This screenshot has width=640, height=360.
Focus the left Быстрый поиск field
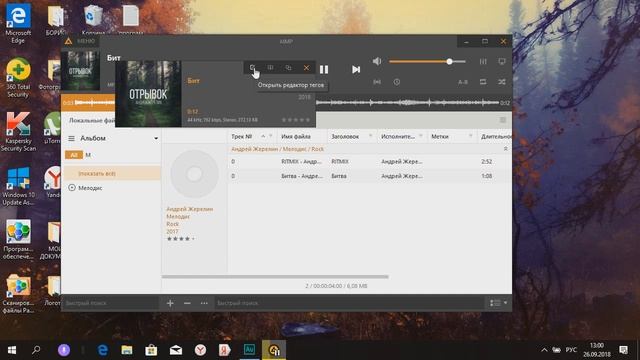coord(110,303)
